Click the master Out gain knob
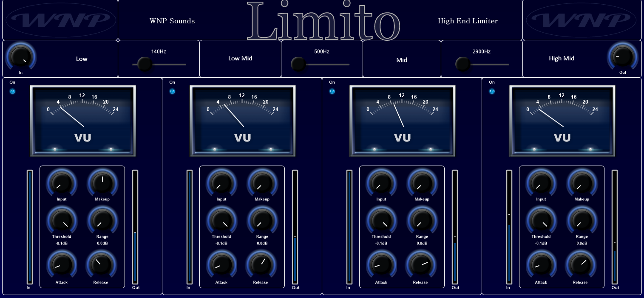644x298 pixels. (623, 56)
